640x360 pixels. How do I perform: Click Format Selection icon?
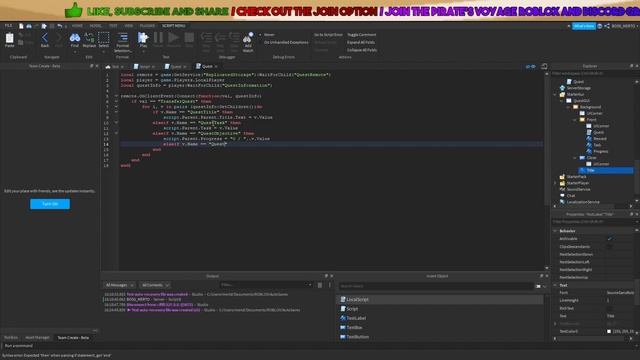coord(122,38)
